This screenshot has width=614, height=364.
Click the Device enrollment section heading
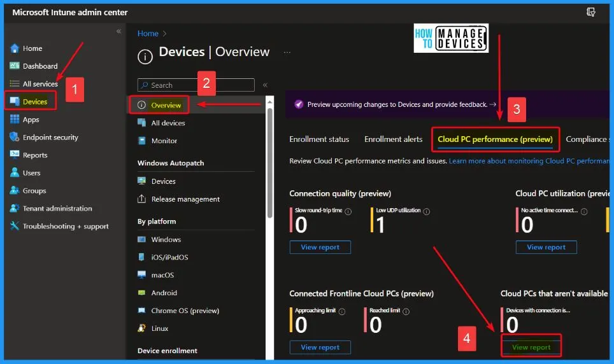(168, 351)
